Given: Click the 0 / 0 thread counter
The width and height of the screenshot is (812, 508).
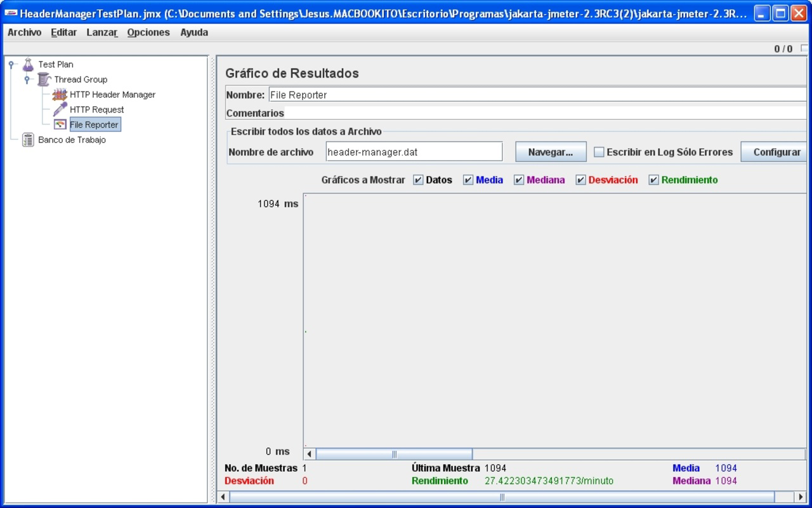Looking at the screenshot, I should [783, 49].
